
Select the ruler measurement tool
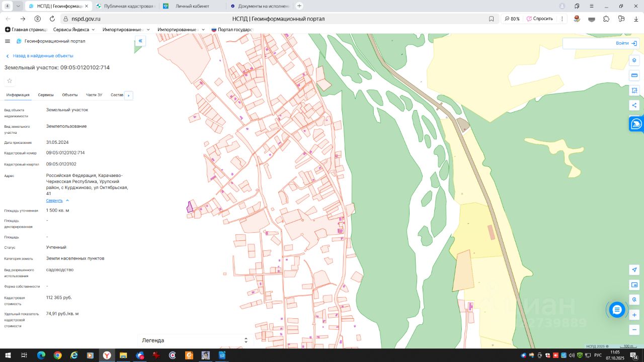[x=634, y=75]
